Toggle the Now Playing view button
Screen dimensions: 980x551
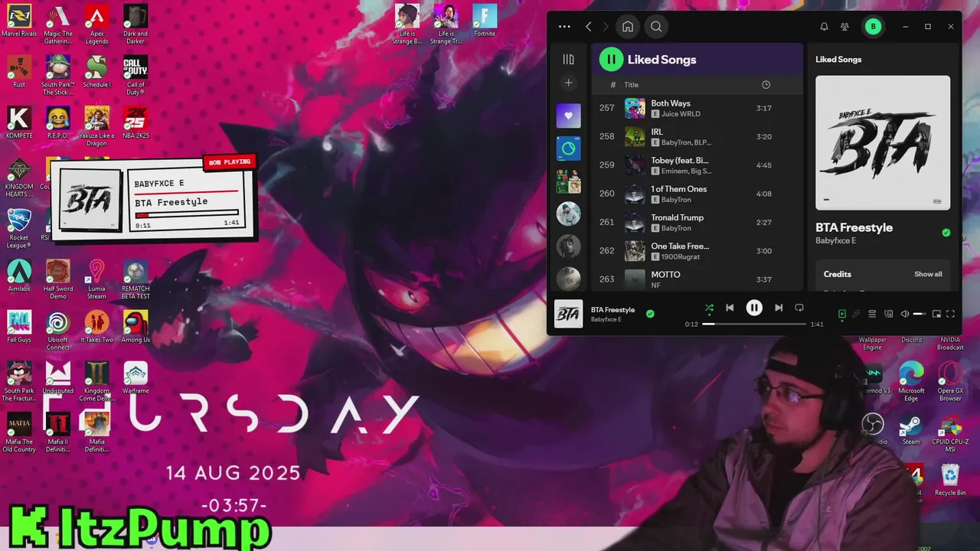coord(842,314)
